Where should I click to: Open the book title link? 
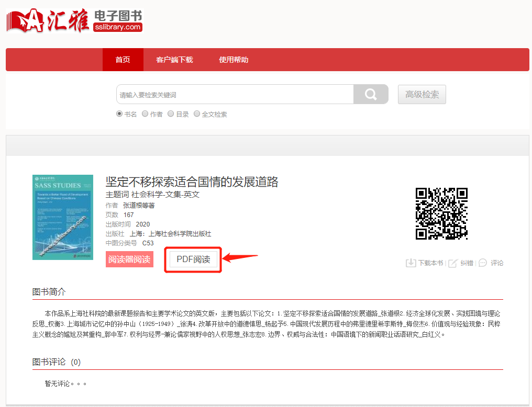pyautogui.click(x=192, y=182)
